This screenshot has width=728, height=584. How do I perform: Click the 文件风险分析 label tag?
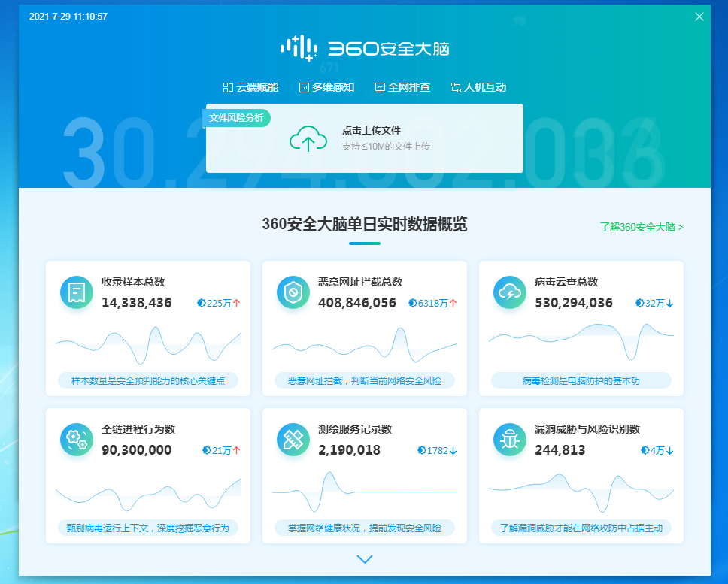pos(236,118)
